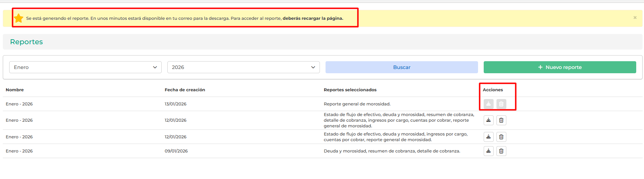
Task: Download the third row's Enero - 2026 report
Action: pyautogui.click(x=488, y=137)
